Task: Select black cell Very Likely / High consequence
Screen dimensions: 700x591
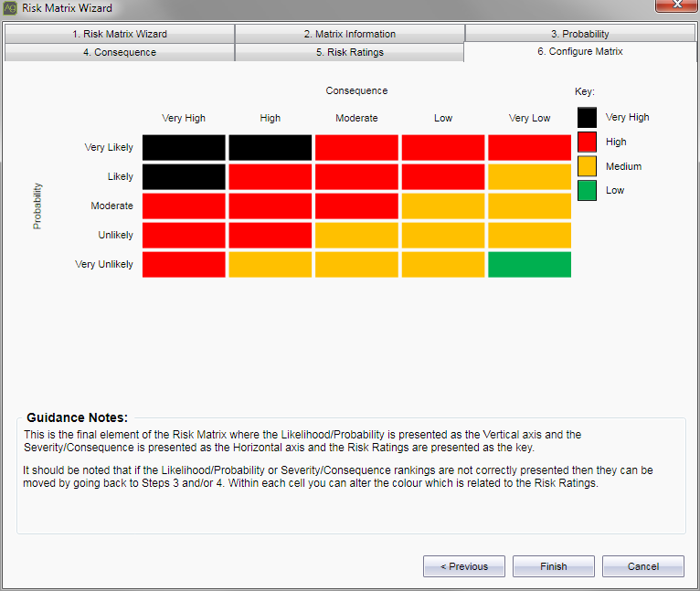Action: 270,147
